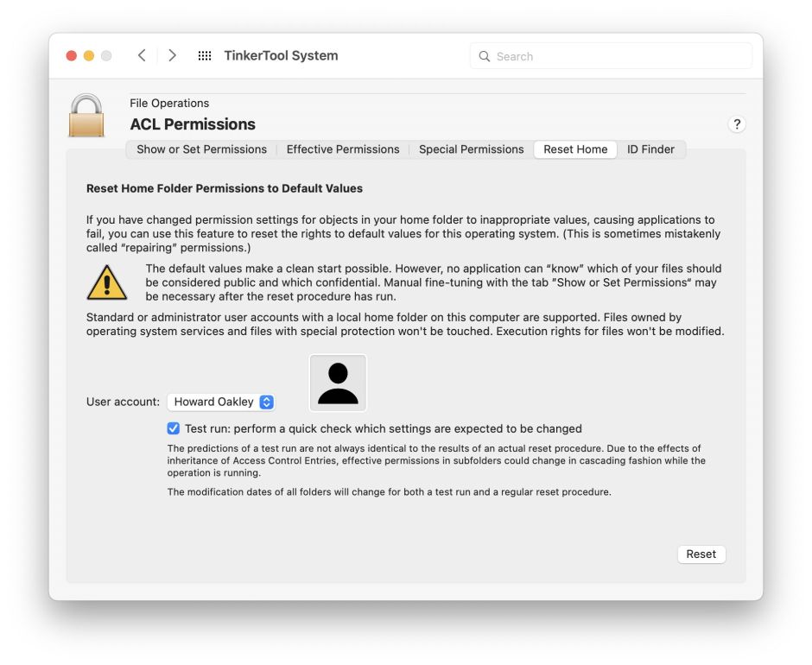Open the show-all panes grid icon
Image resolution: width=812 pixels, height=665 pixels.
[205, 56]
